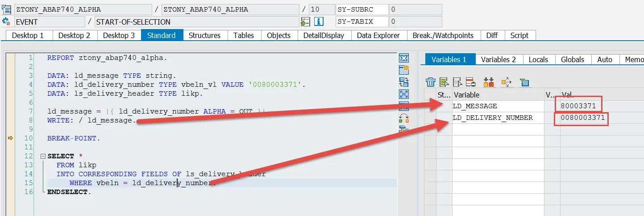Image resolution: width=644 pixels, height=216 pixels.
Task: Click the blue information icon in header
Action: [319, 21]
